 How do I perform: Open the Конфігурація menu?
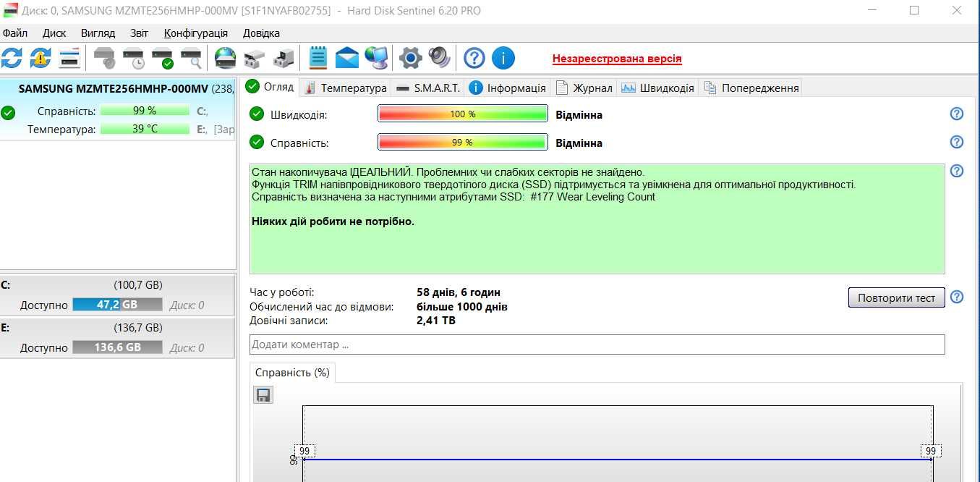[196, 33]
